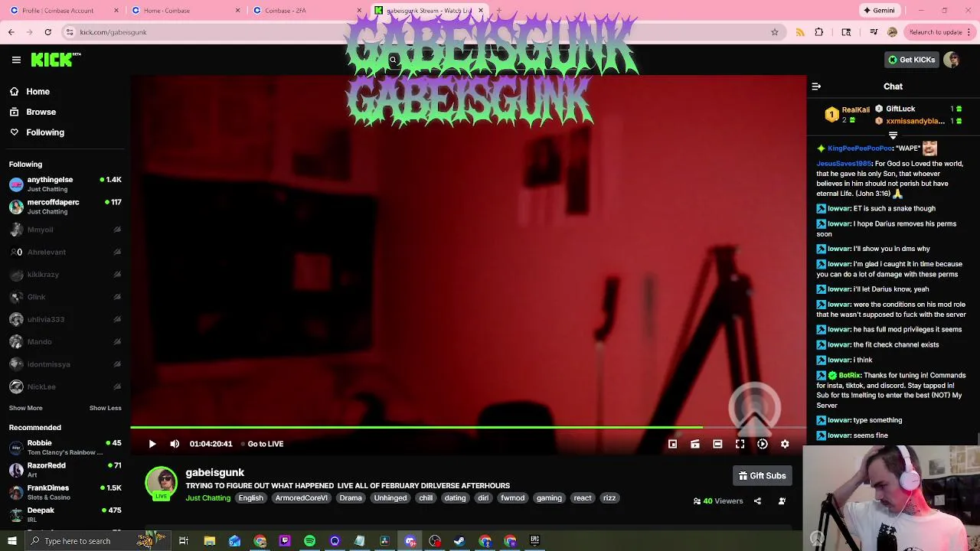Viewport: 980px width, 551px height.
Task: Click the Unhinged tag
Action: (x=390, y=498)
